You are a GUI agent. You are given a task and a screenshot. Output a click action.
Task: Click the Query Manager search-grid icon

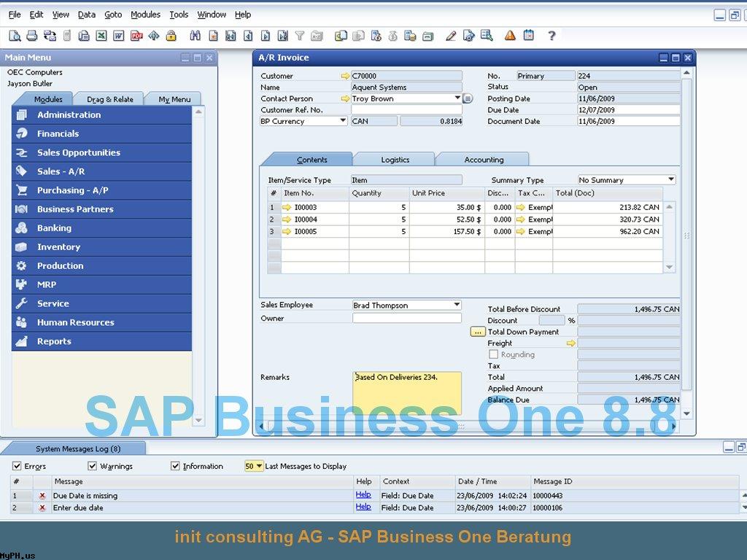click(x=487, y=36)
